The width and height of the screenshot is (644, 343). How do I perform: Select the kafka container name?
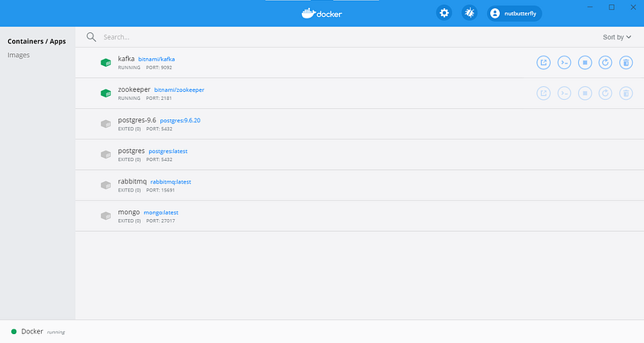pyautogui.click(x=126, y=59)
